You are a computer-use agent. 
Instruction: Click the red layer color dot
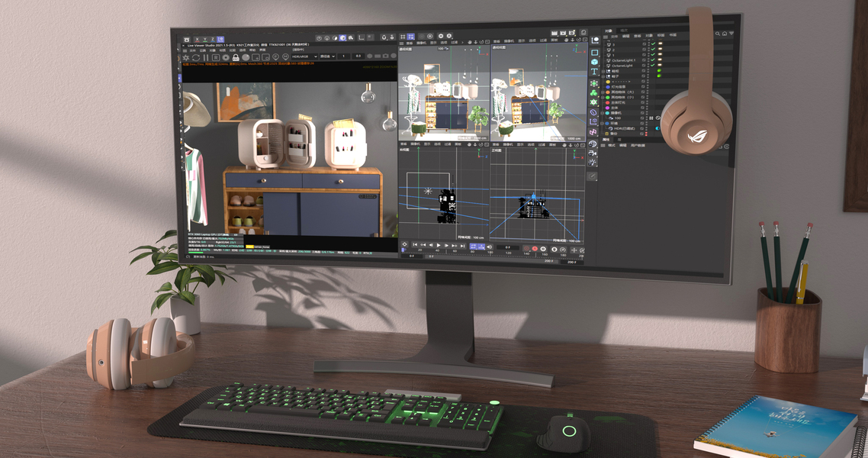[x=607, y=102]
